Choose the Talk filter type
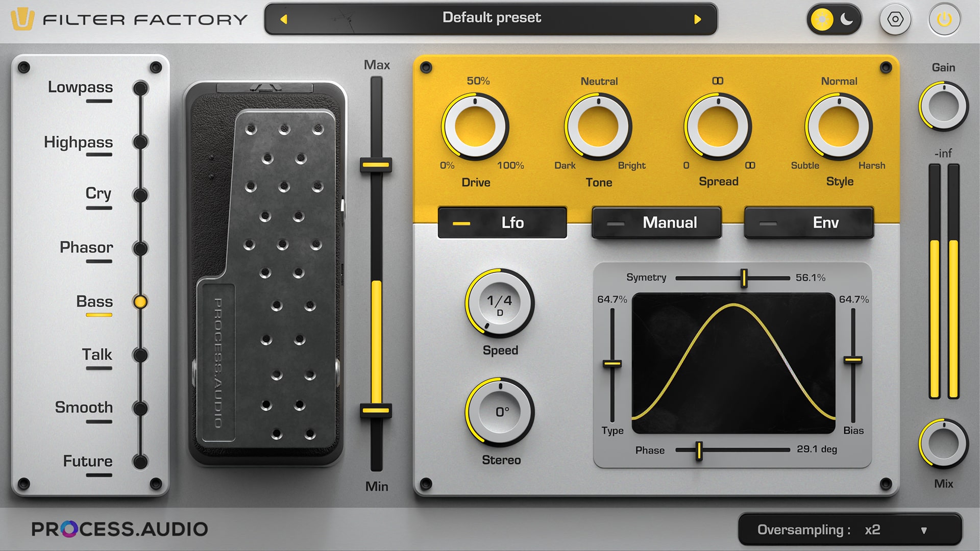This screenshot has width=980, height=551. (x=97, y=355)
